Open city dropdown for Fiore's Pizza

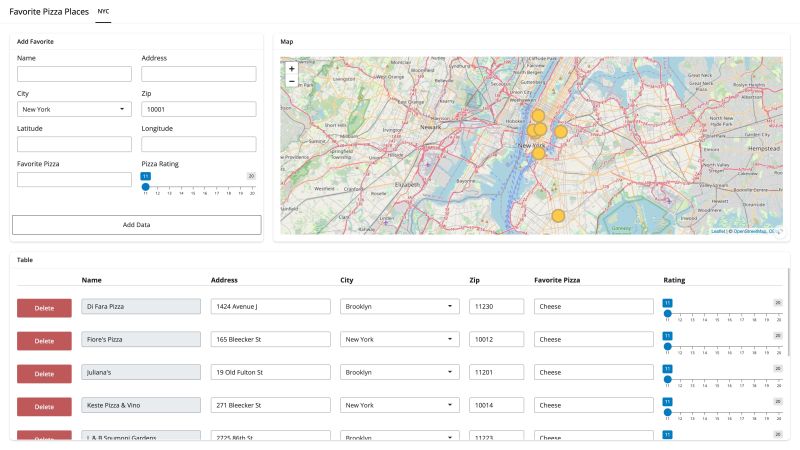tap(399, 339)
